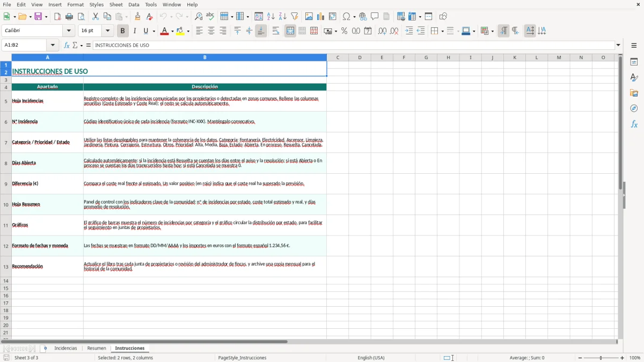
Task: Open Print Preview
Action: click(81, 17)
